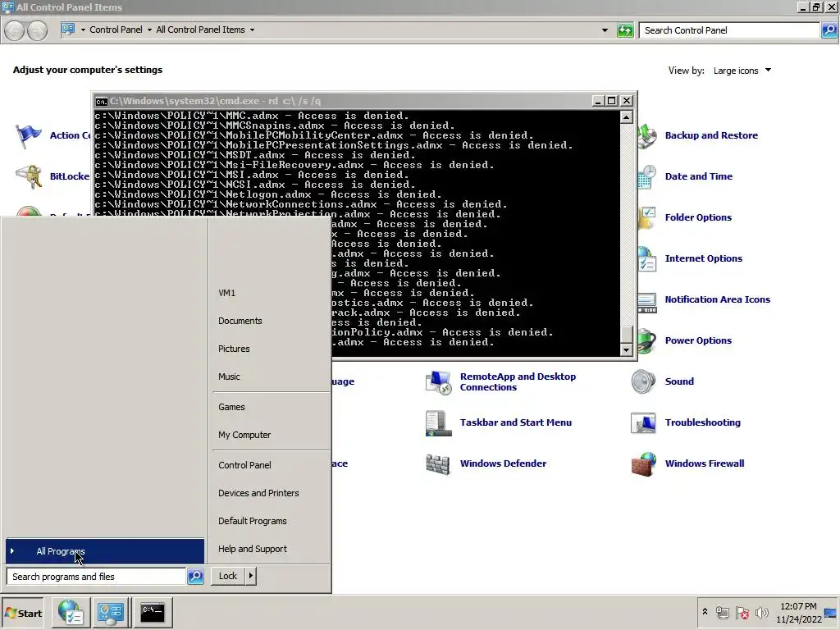Expand the View by Large icons dropdown
The image size is (840, 630).
coord(768,71)
